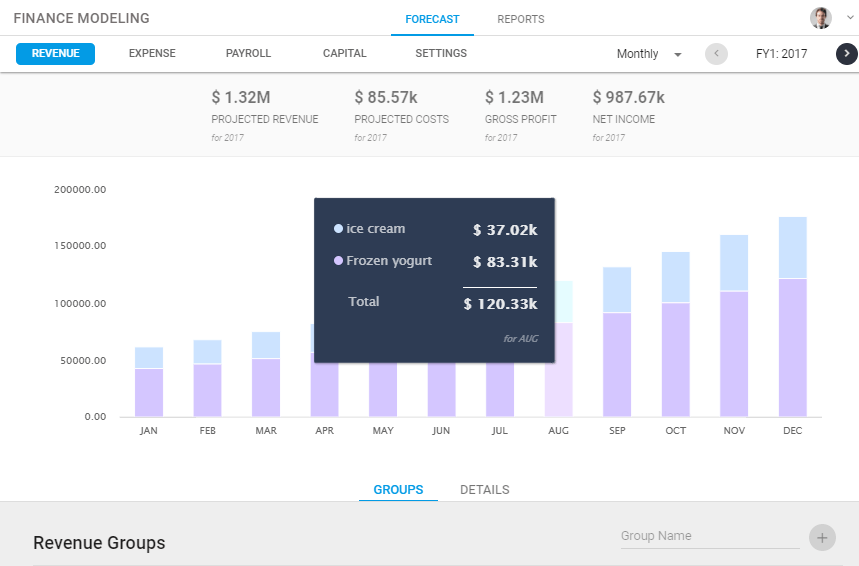Switch to the Details tab

484,490
